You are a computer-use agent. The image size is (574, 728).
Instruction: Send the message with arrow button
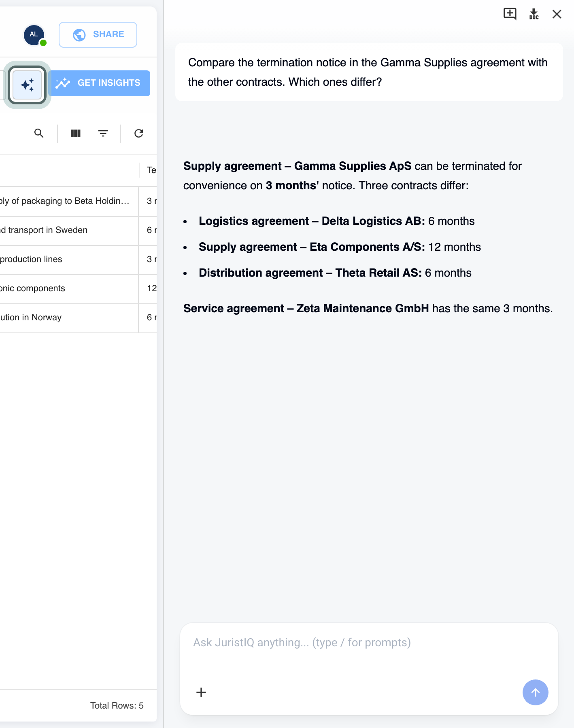(535, 692)
